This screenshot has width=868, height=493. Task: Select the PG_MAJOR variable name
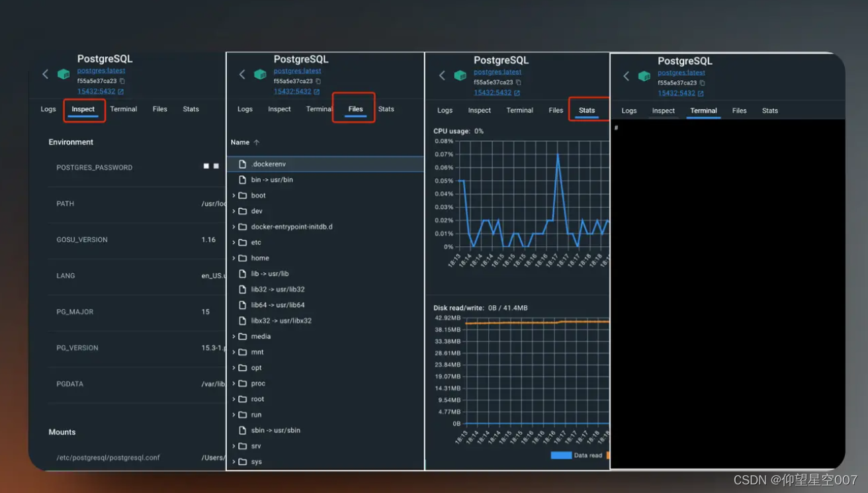click(75, 312)
